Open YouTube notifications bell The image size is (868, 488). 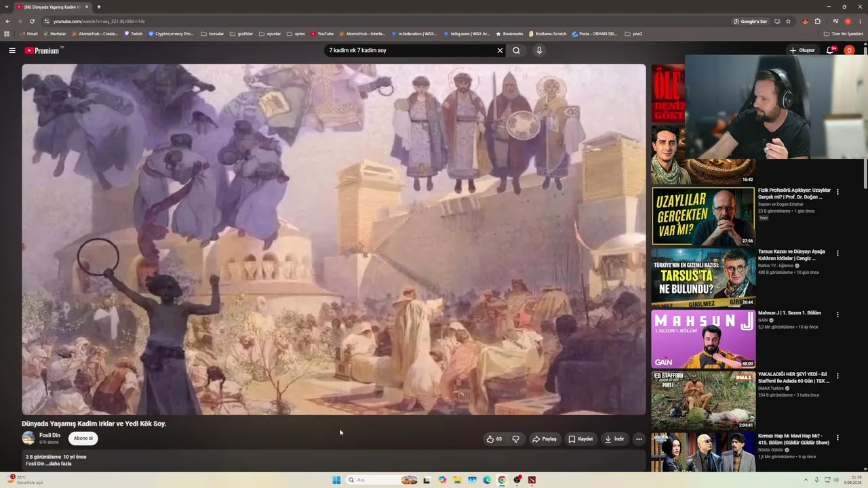tap(830, 50)
